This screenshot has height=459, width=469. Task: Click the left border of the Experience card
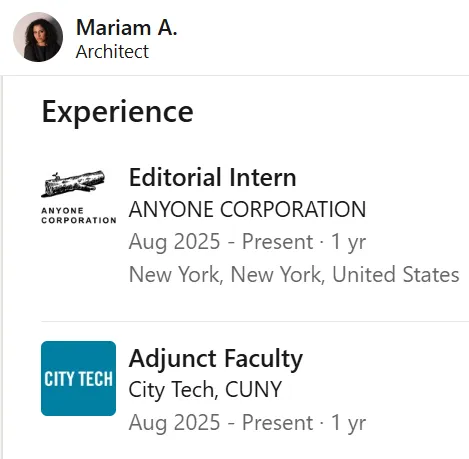click(2, 267)
